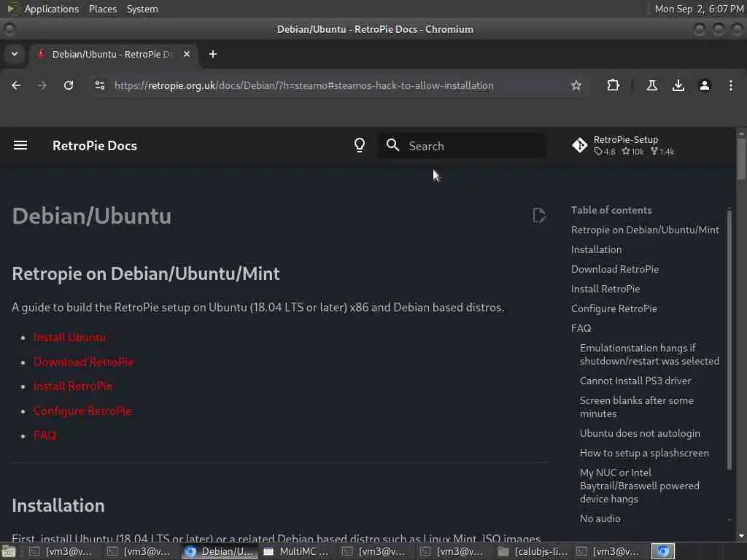Open site information icon in address bar
Image resolution: width=747 pixels, height=560 pixels.
pos(99,85)
